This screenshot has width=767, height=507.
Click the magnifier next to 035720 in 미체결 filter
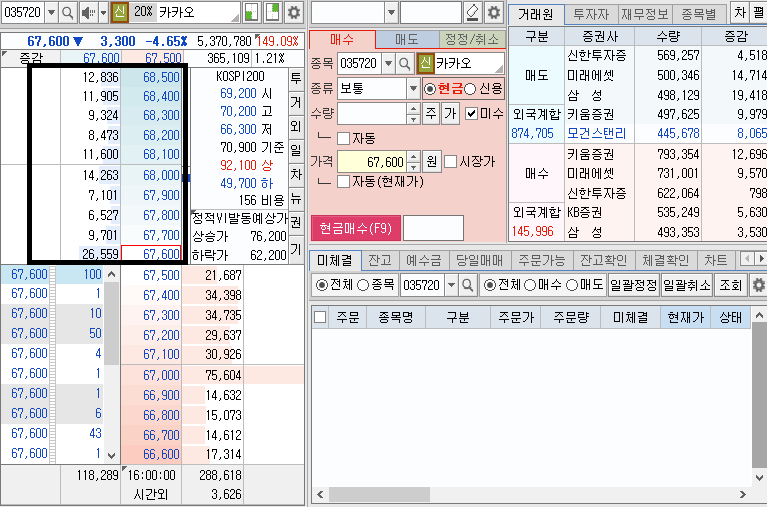pos(468,285)
